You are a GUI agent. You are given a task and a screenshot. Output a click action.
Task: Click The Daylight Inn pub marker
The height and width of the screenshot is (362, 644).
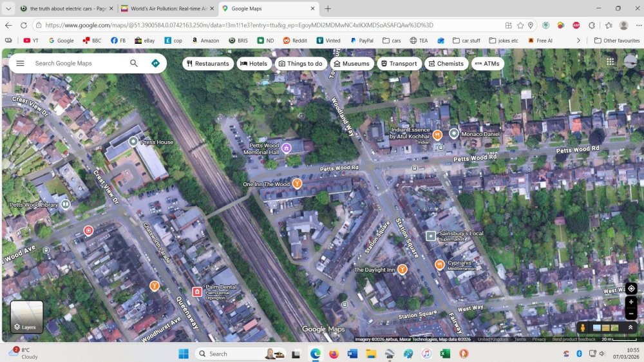click(402, 269)
